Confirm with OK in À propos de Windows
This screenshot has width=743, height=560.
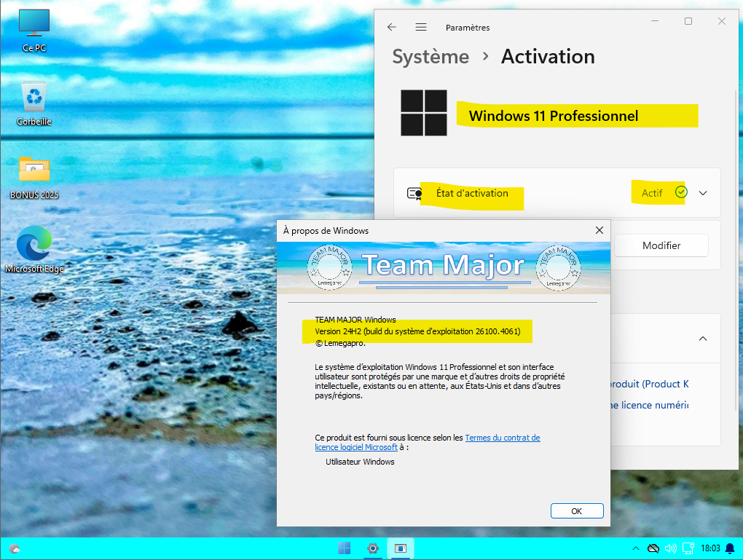coord(577,510)
